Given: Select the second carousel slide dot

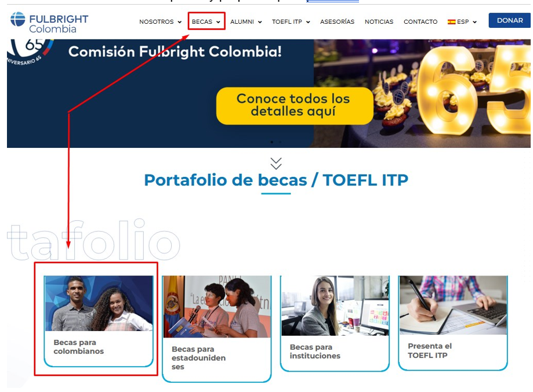Looking at the screenshot, I should (280, 142).
